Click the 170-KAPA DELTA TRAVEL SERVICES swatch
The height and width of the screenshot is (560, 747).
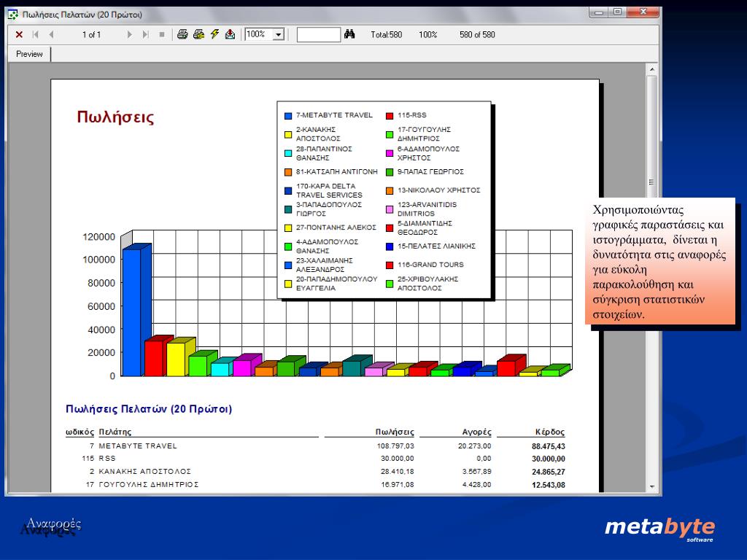coord(287,191)
